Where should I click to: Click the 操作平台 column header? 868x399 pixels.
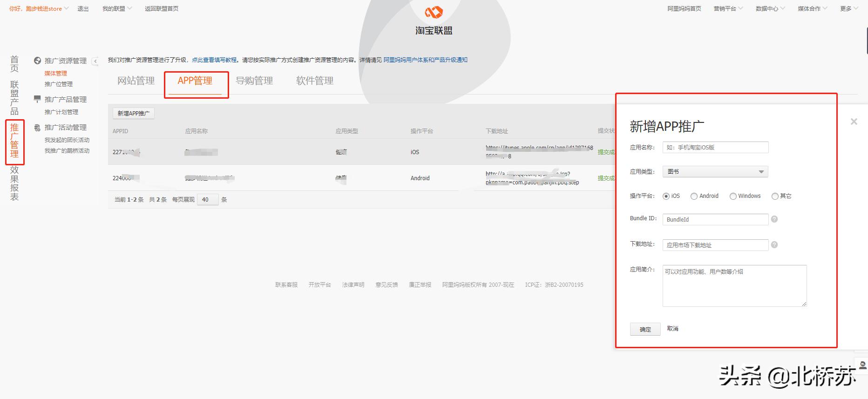click(x=422, y=131)
